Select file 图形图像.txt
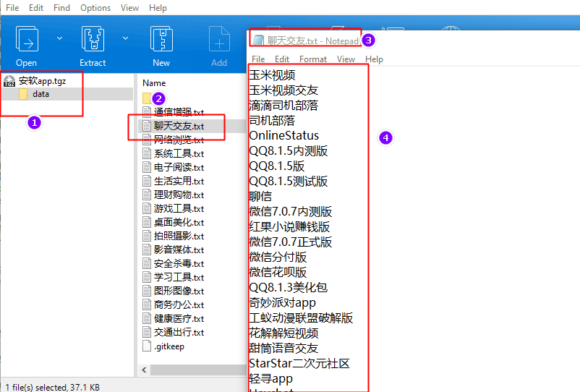Viewport: 580px width, 392px height. point(179,291)
